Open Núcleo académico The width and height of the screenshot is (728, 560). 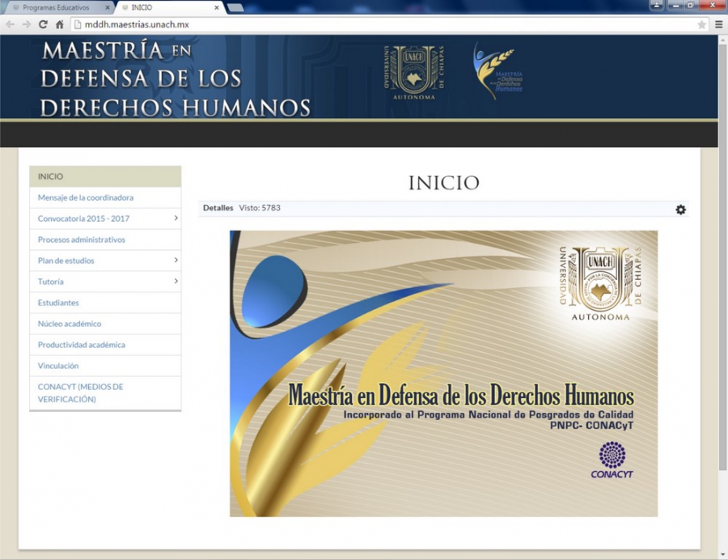[70, 324]
